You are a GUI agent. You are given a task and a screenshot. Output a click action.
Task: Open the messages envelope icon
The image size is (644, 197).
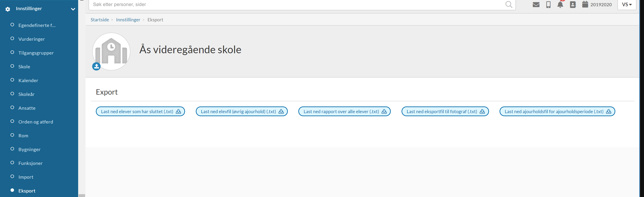click(x=536, y=5)
